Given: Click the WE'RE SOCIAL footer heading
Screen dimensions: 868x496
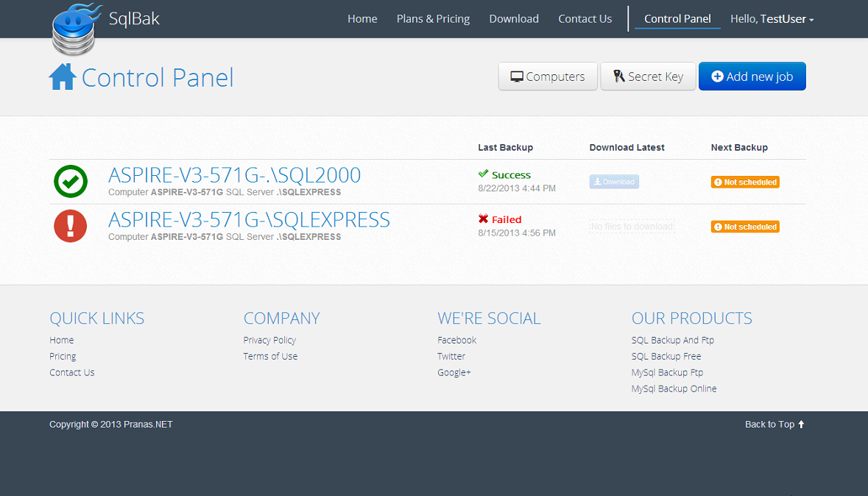Looking at the screenshot, I should 489,318.
